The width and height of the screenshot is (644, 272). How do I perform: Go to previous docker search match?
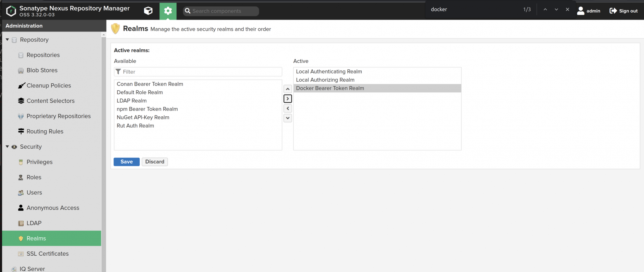[x=545, y=9]
